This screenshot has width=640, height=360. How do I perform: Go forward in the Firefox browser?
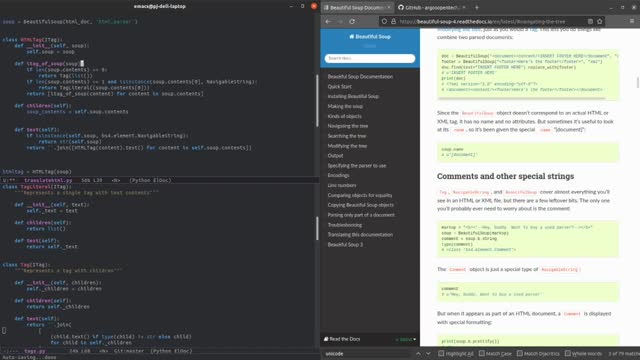[340, 21]
